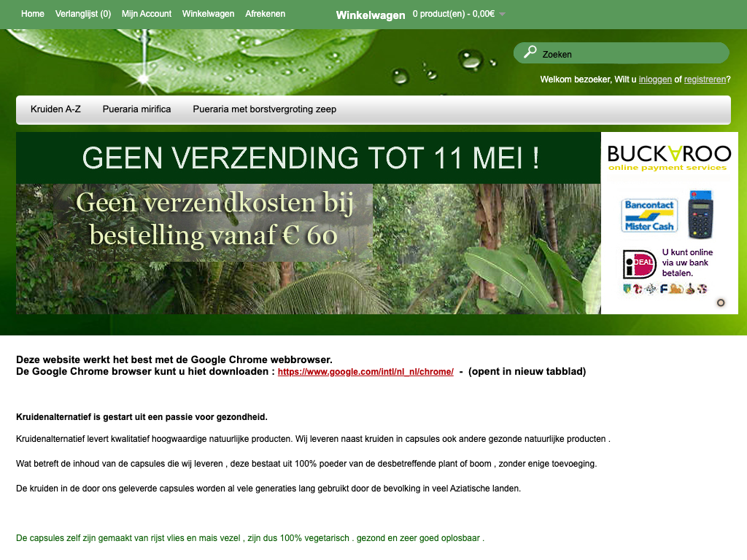Click the card reader device image

700,214
